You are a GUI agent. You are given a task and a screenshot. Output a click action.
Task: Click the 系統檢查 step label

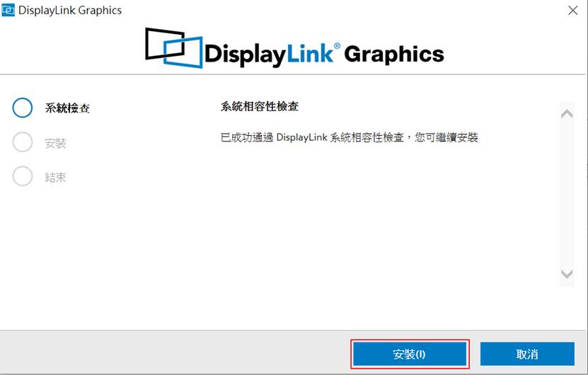pyautogui.click(x=67, y=108)
